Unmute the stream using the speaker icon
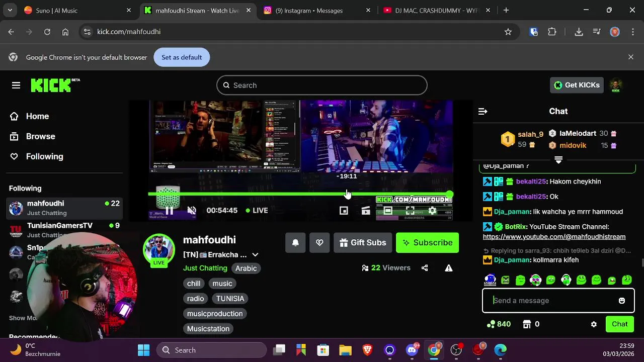 [192, 211]
